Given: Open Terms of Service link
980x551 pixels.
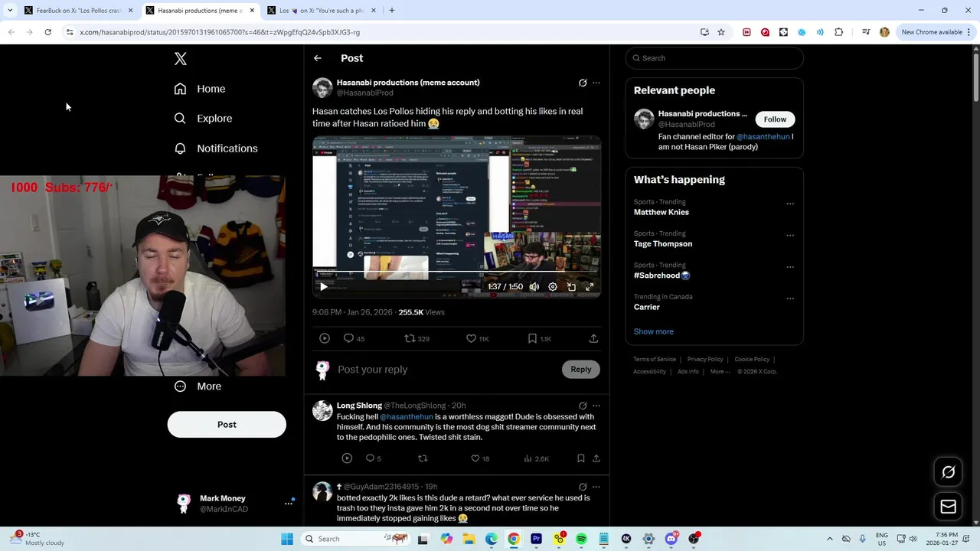Looking at the screenshot, I should coord(655,360).
